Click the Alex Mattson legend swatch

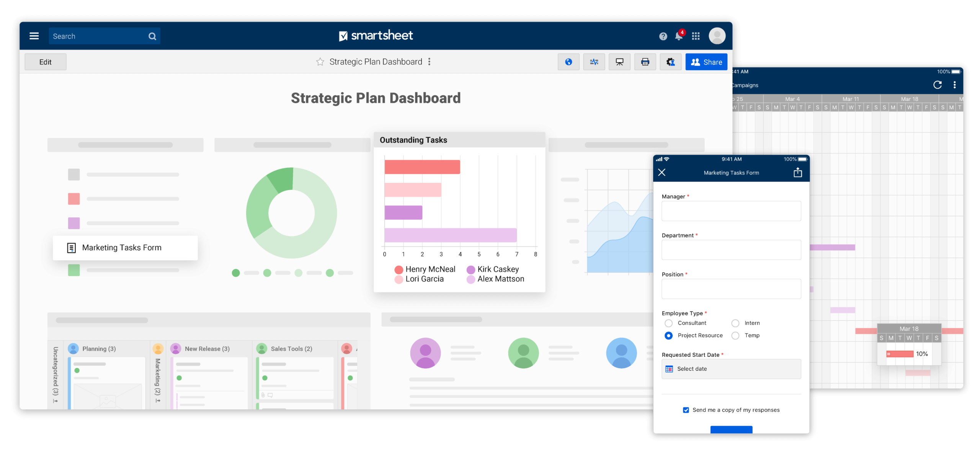[470, 279]
